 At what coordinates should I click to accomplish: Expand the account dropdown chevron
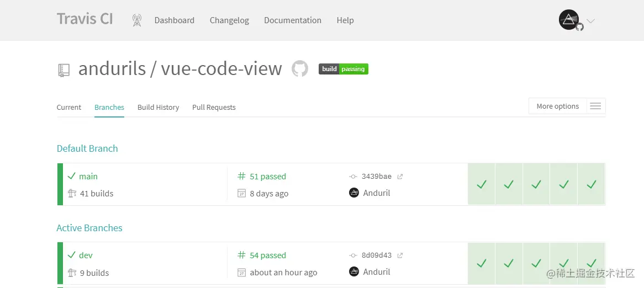pos(590,21)
